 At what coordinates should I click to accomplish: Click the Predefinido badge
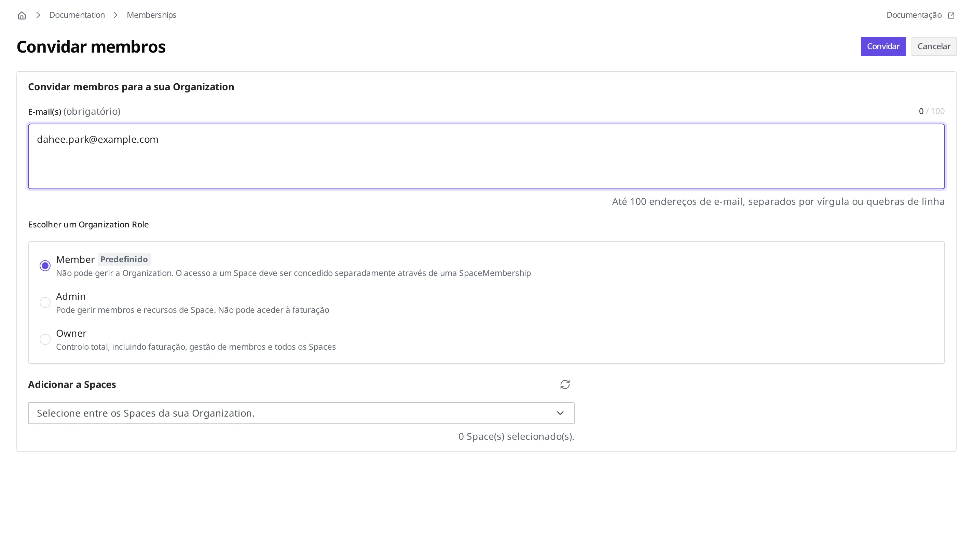(x=124, y=259)
